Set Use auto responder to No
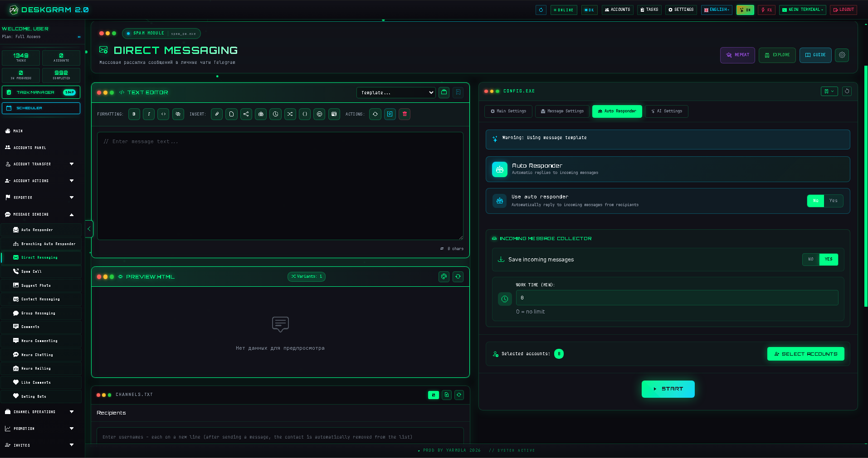 pos(816,201)
